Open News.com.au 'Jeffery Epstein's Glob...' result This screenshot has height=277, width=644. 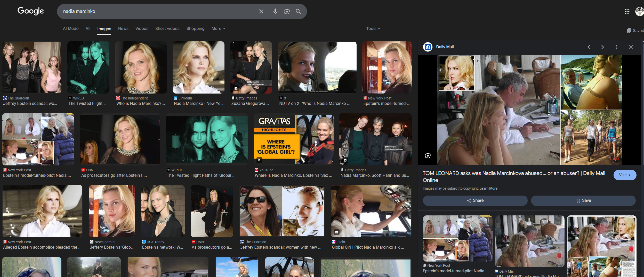[112, 247]
